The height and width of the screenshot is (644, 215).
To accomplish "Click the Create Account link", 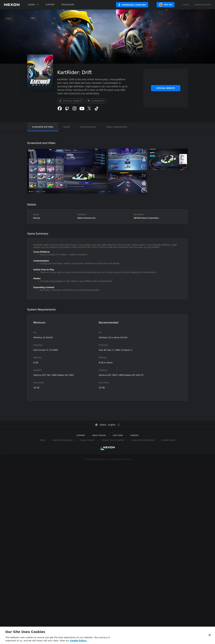I will 202,5.
